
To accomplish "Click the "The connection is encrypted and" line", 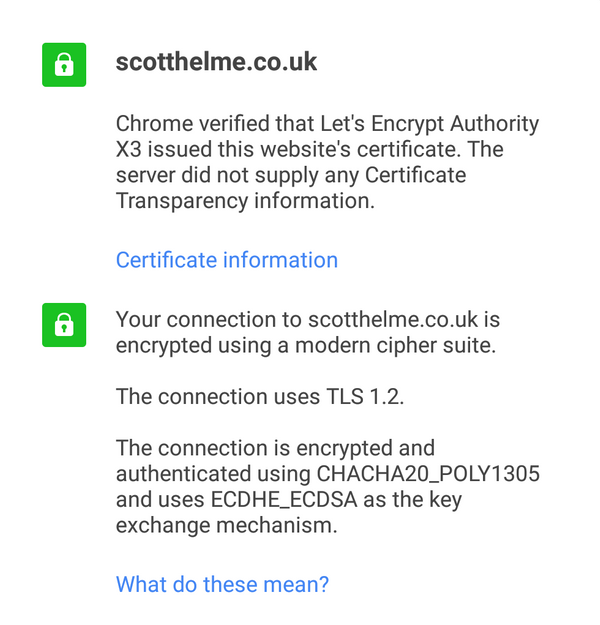I will (x=275, y=447).
